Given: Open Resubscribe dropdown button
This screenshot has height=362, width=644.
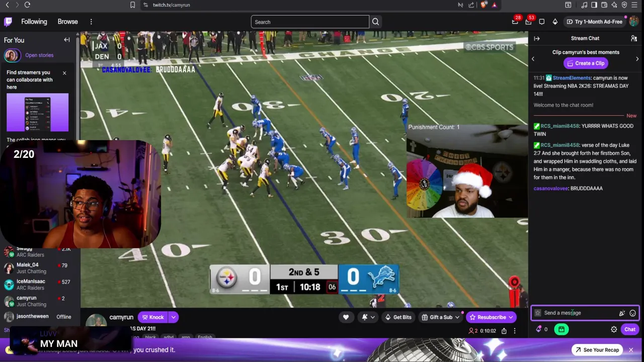Looking at the screenshot, I should tap(491, 317).
